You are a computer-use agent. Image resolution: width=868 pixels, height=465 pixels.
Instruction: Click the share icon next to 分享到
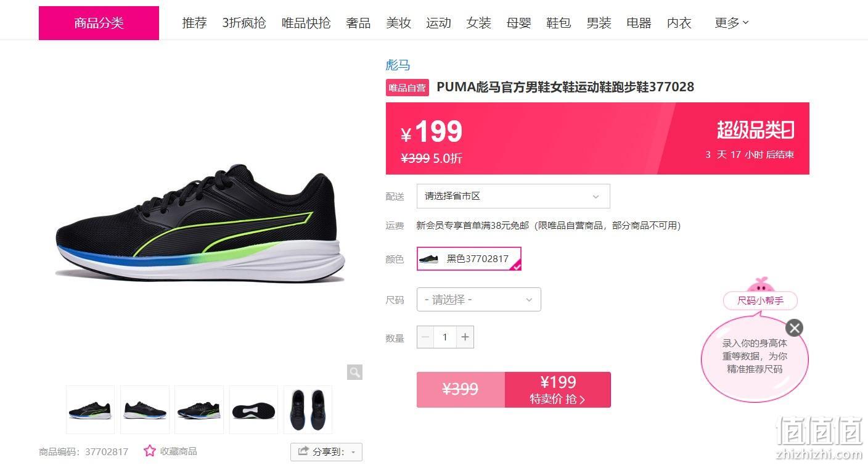303,451
